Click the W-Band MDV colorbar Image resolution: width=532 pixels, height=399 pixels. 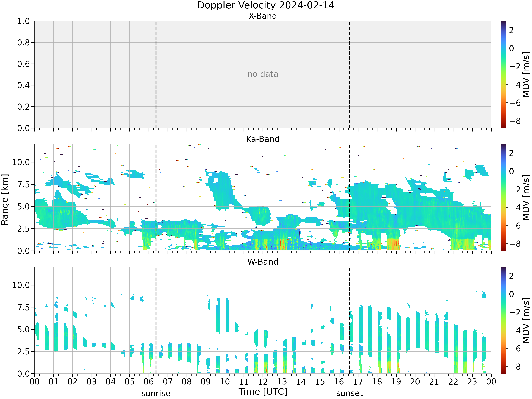pyautogui.click(x=503, y=320)
